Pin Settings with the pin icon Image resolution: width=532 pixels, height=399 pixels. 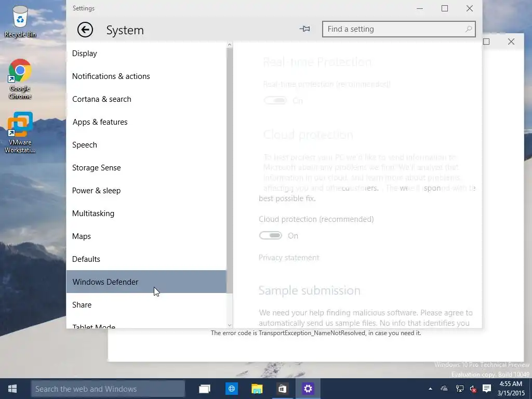[x=304, y=29]
